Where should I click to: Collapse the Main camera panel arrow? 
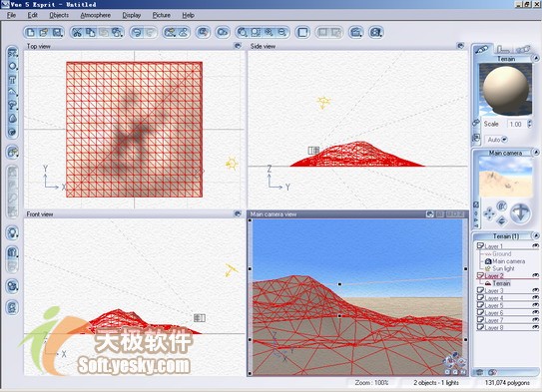coord(535,152)
